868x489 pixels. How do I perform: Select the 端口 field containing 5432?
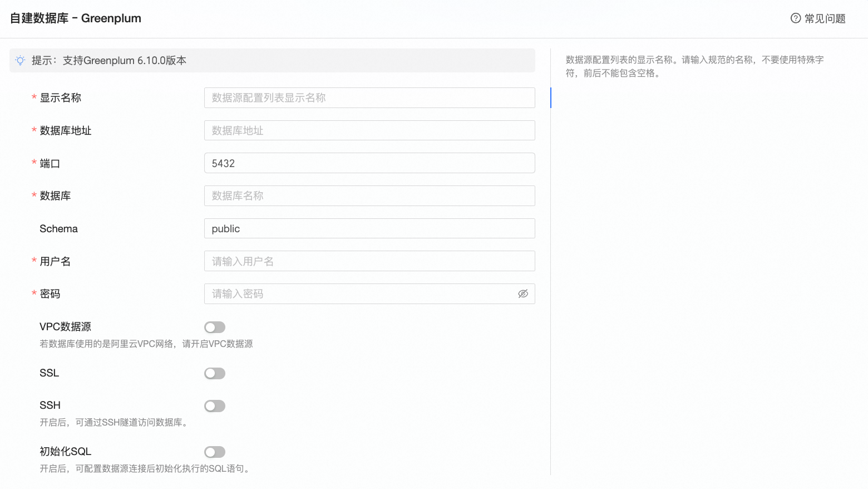tap(369, 163)
